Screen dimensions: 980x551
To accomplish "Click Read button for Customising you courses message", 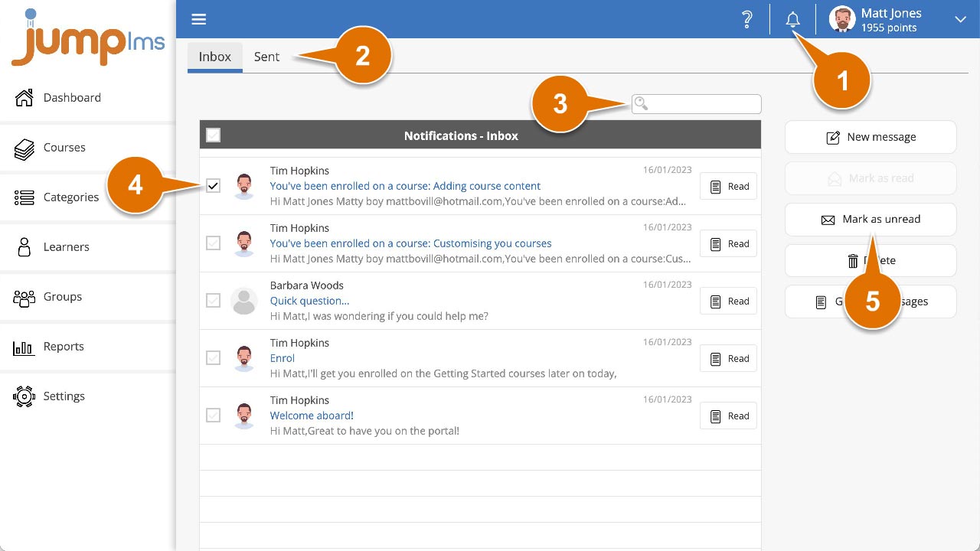I will click(728, 243).
